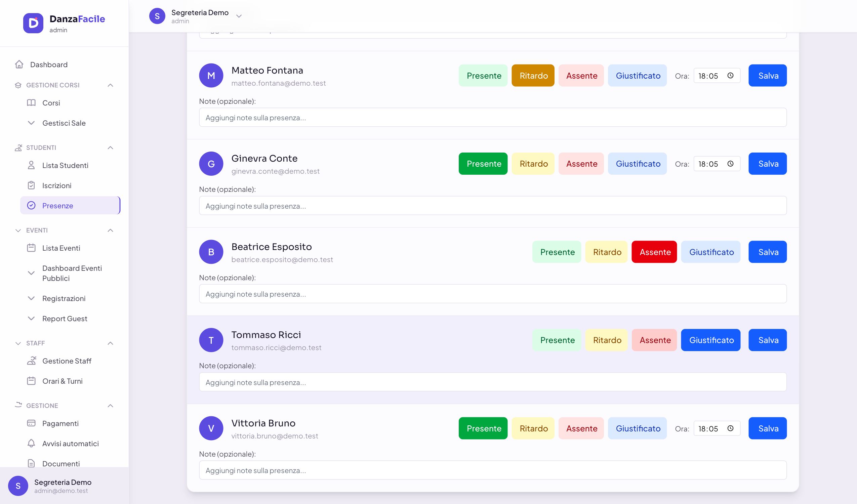857x504 pixels.
Task: Click the Corsi book icon
Action: point(31,103)
